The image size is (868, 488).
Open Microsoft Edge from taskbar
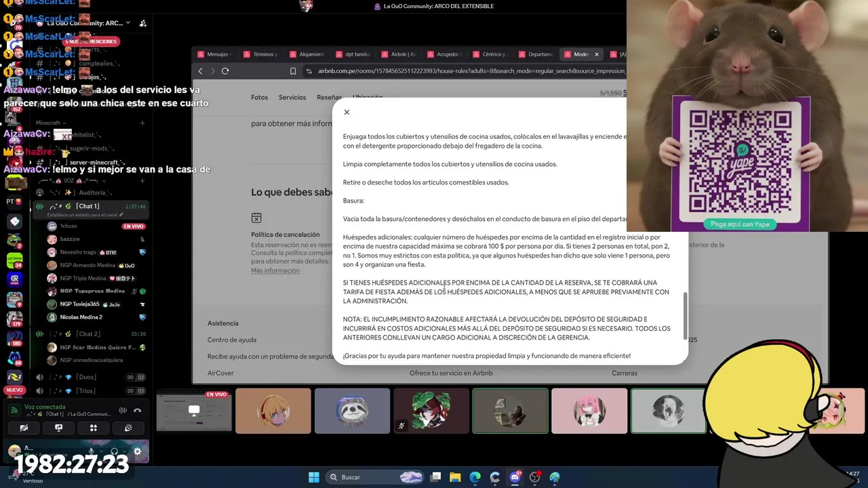475,477
